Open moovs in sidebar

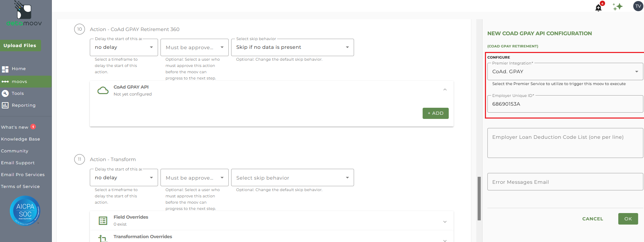pos(19,82)
